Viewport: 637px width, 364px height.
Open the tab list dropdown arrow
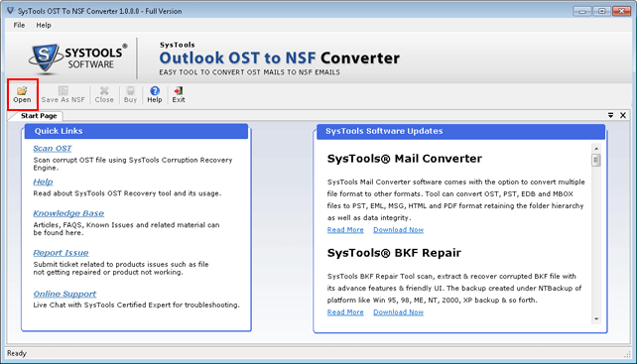(610, 115)
